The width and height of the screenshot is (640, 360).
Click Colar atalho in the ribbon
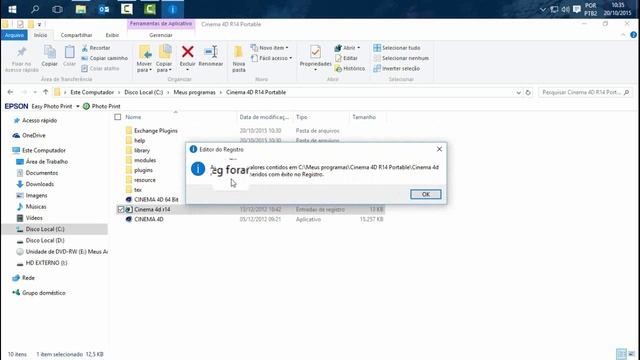click(x=100, y=69)
